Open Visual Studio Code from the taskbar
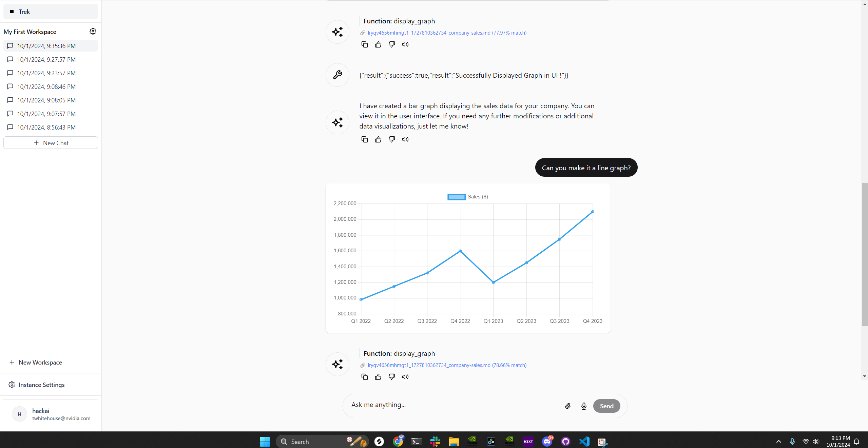868x448 pixels. pyautogui.click(x=584, y=441)
